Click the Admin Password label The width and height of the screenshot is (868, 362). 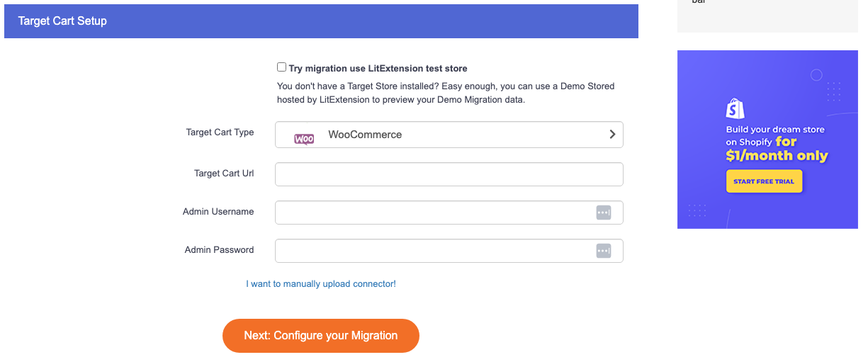click(x=219, y=250)
